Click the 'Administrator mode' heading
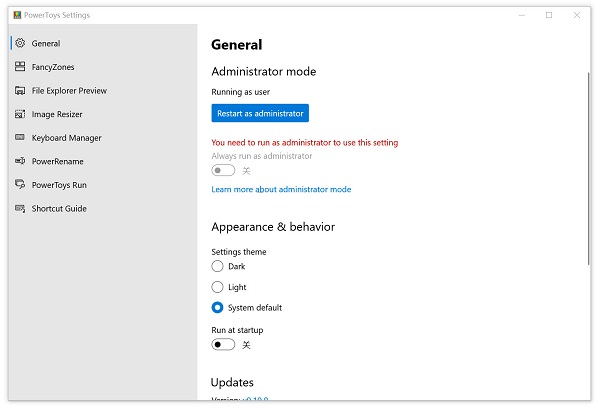The width and height of the screenshot is (600, 410). coord(264,72)
